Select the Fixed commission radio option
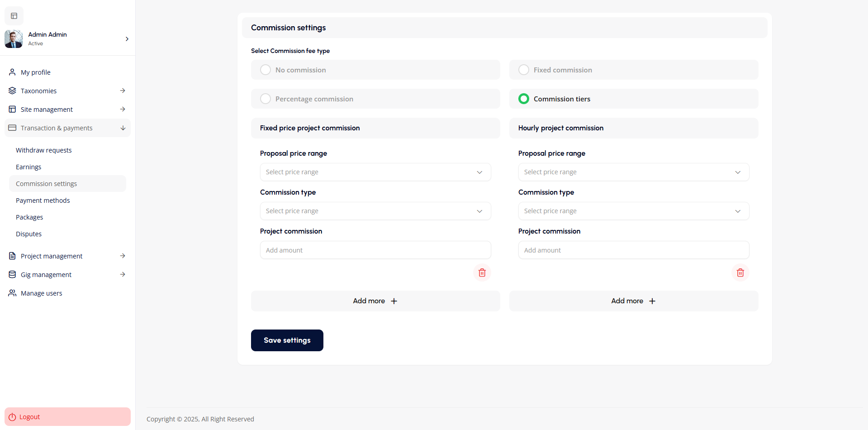The width and height of the screenshot is (868, 430). tap(524, 70)
